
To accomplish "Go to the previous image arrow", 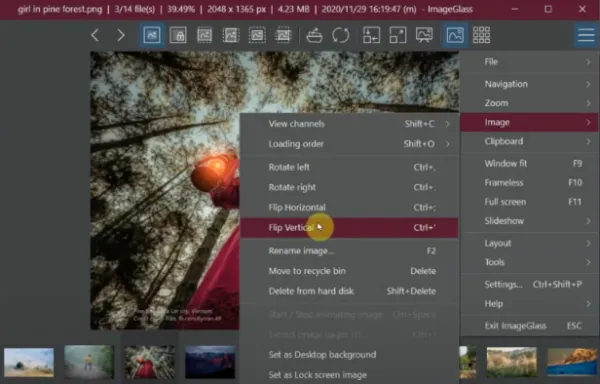I will 95,35.
